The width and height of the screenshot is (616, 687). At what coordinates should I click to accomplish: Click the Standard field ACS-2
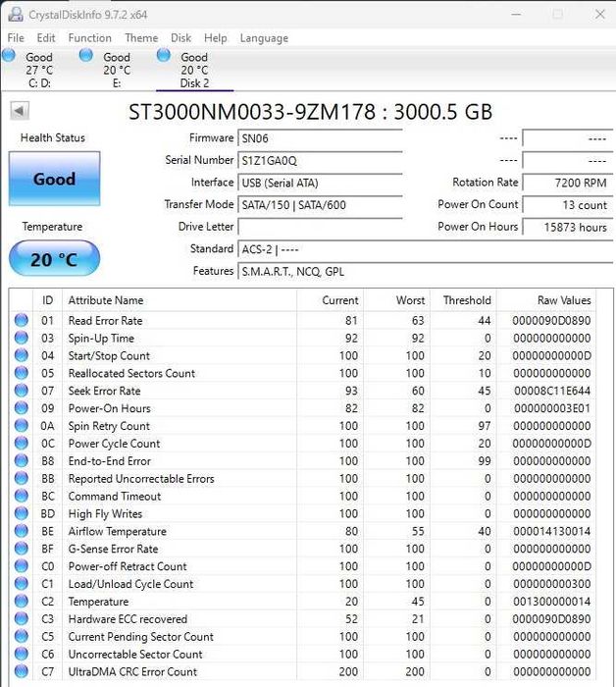tap(425, 249)
